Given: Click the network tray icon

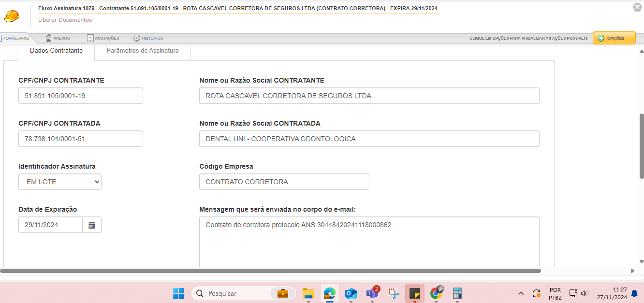Looking at the screenshot, I should pyautogui.click(x=573, y=293).
